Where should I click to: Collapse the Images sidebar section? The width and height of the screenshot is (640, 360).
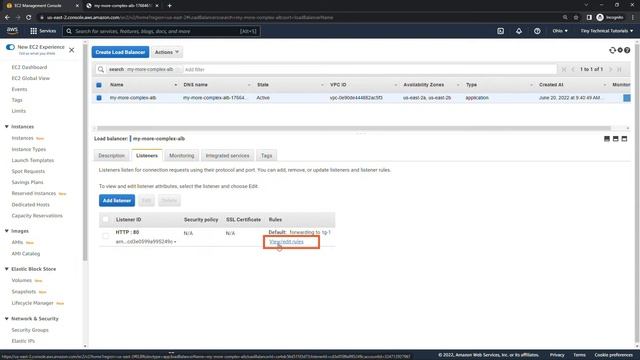pos(7,231)
